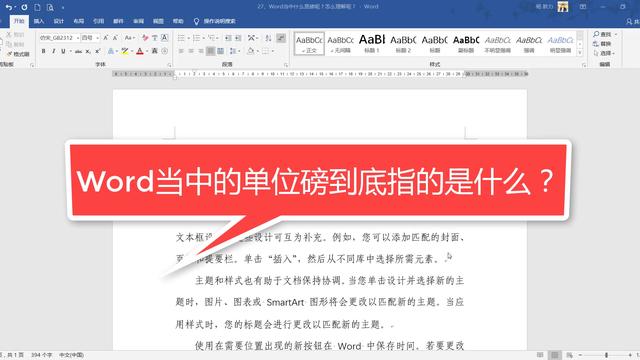
Task: Select the 正文 (Normal) style
Action: [x=309, y=44]
